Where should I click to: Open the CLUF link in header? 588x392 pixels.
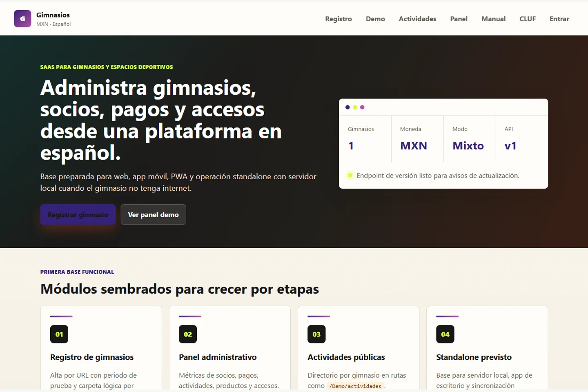[528, 19]
